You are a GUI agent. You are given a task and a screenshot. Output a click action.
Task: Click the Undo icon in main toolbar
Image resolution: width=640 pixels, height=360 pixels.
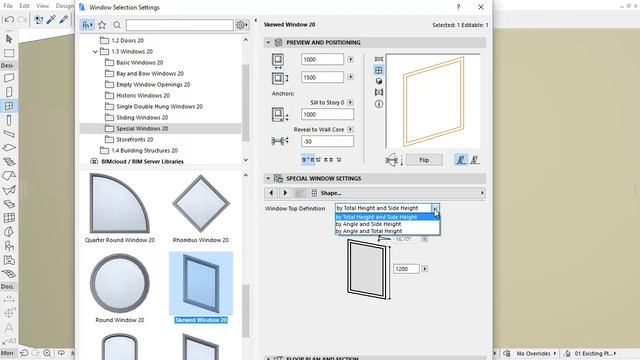tap(9, 20)
